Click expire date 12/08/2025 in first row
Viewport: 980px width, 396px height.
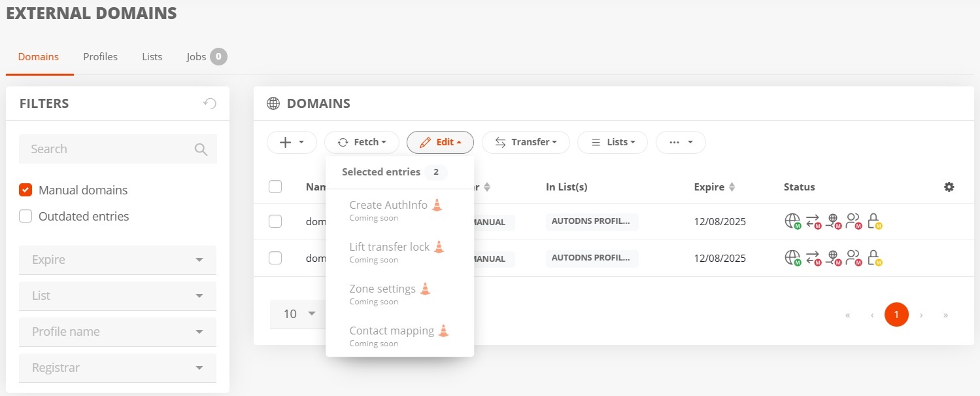[720, 222]
